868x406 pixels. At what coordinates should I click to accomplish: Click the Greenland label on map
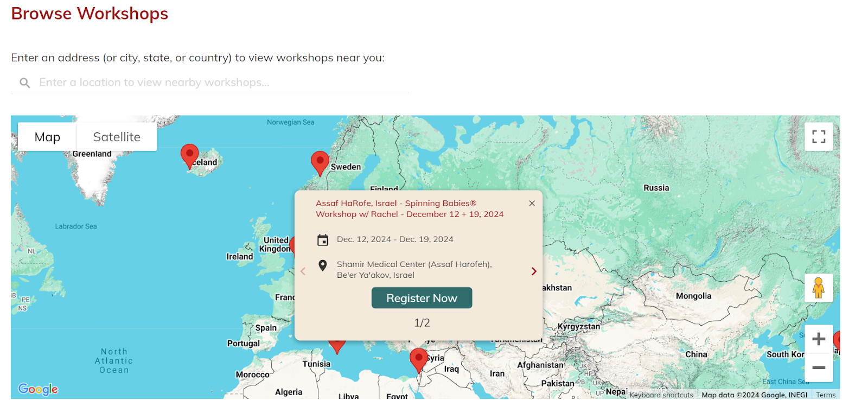coord(92,154)
